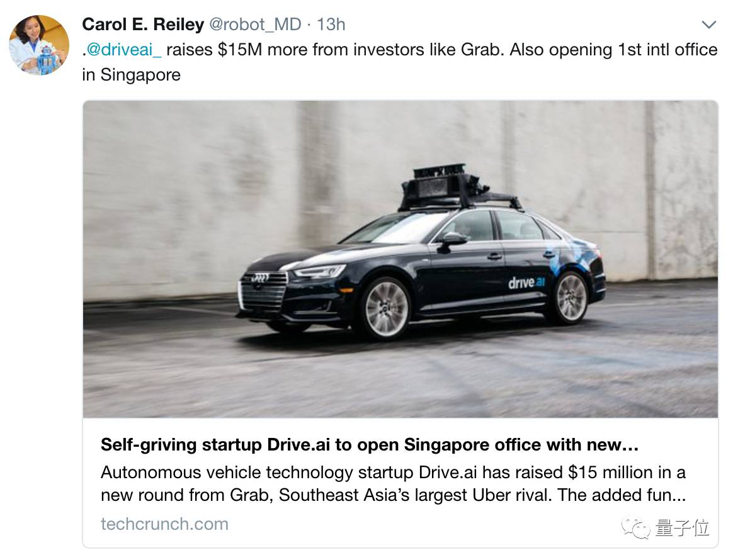Open the 13h tweet timestamp
This screenshot has height=560, width=733.
[331, 25]
